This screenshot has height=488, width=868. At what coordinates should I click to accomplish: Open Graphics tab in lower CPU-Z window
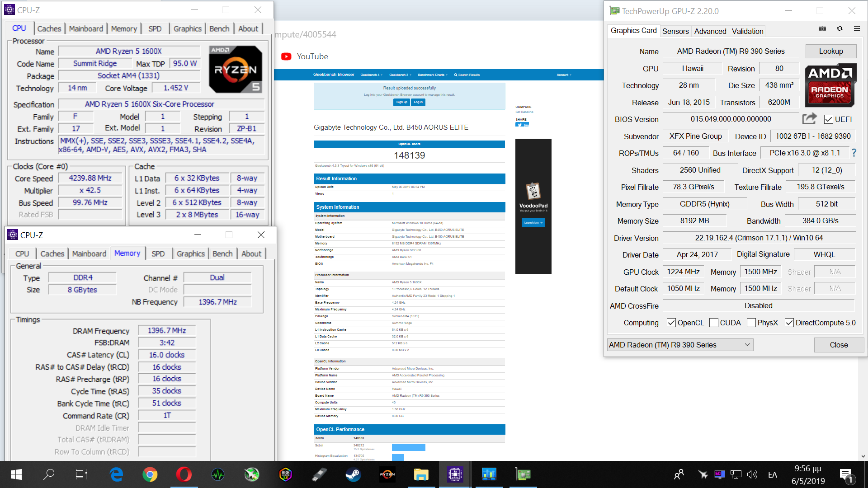(x=191, y=253)
